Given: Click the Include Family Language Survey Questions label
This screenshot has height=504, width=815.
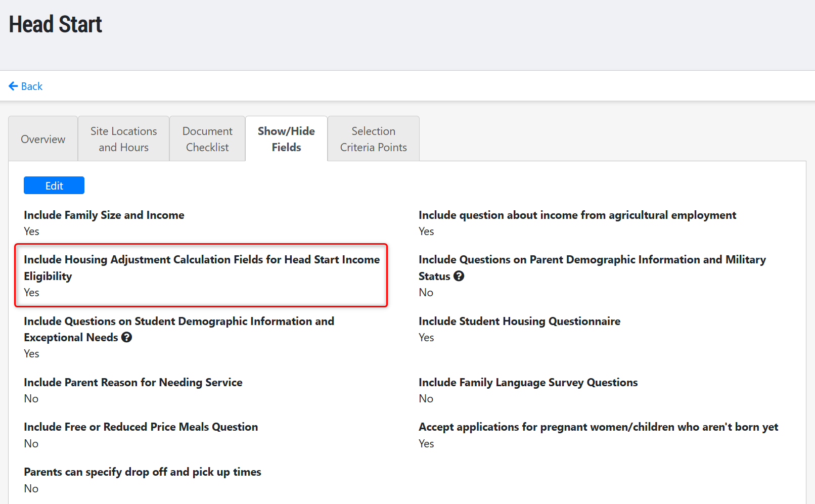Looking at the screenshot, I should coord(528,382).
